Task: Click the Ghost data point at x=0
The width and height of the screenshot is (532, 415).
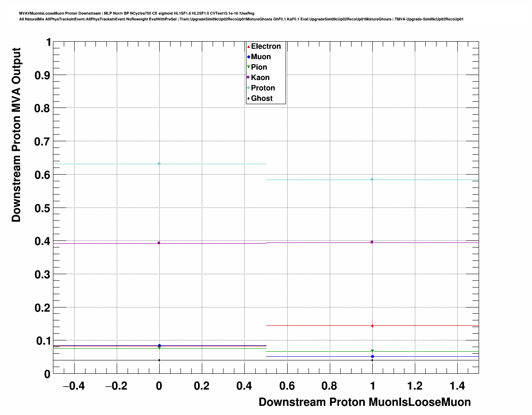Action: [x=159, y=360]
